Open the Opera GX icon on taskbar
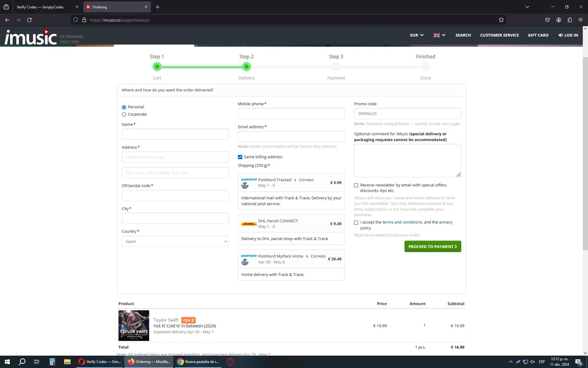This screenshot has width=588, height=368. click(230, 362)
